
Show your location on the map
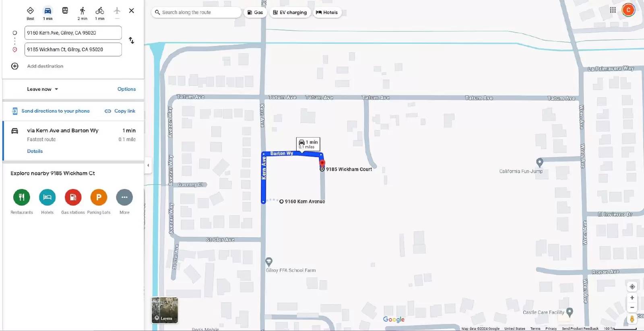tap(632, 287)
